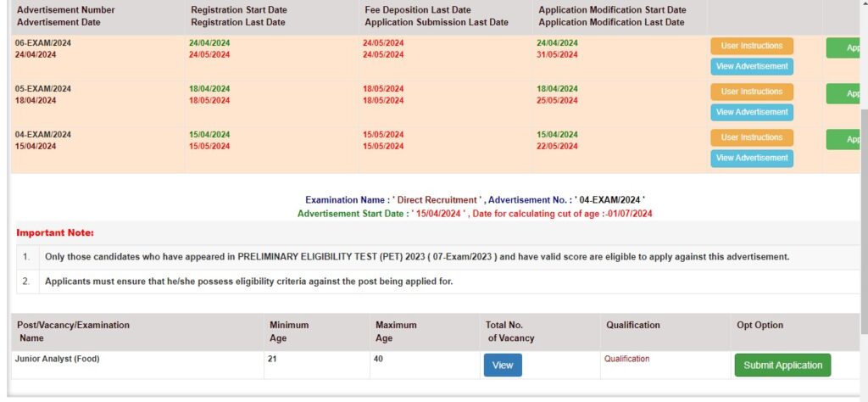The image size is (868, 402).
Task: Click the Application Modification Start Date header
Action: click(612, 10)
